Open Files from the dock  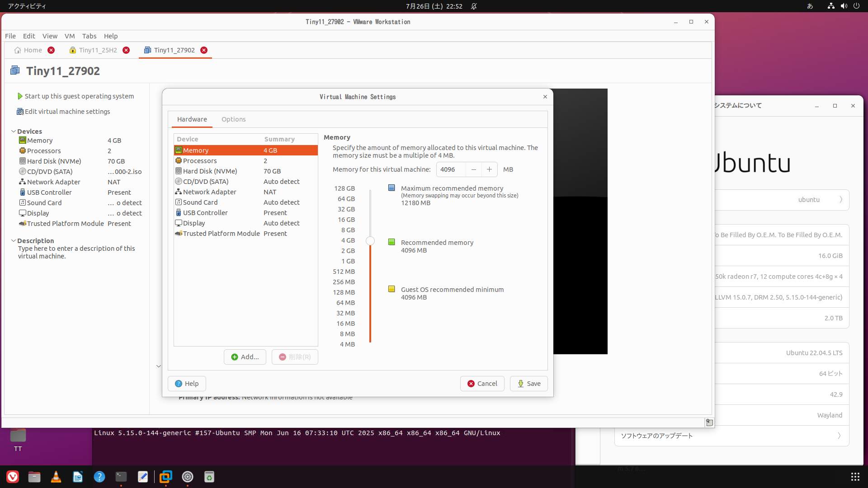click(34, 477)
